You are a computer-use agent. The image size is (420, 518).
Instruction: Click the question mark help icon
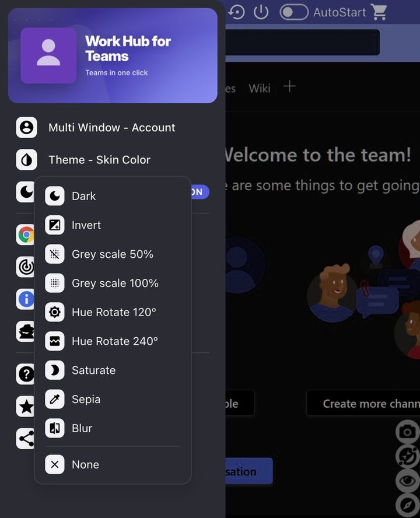[x=25, y=374]
